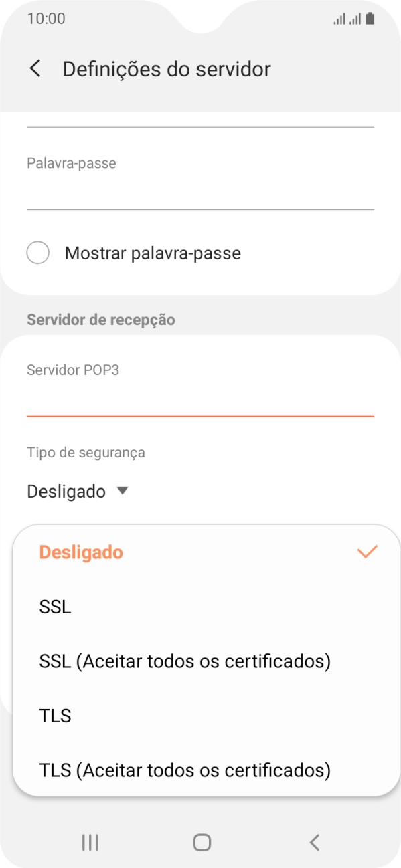The width and height of the screenshot is (401, 868).
Task: Tap the Recents navigation button
Action: coord(89,842)
